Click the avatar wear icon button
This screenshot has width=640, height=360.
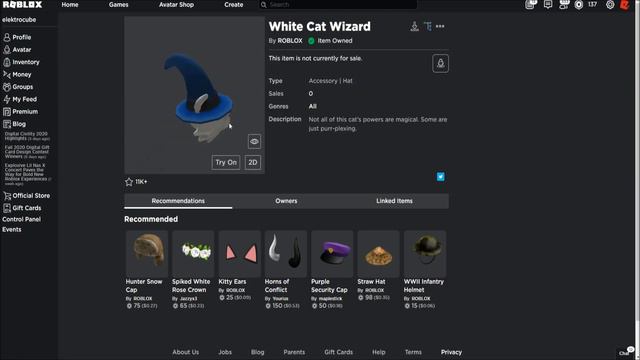pyautogui.click(x=440, y=63)
